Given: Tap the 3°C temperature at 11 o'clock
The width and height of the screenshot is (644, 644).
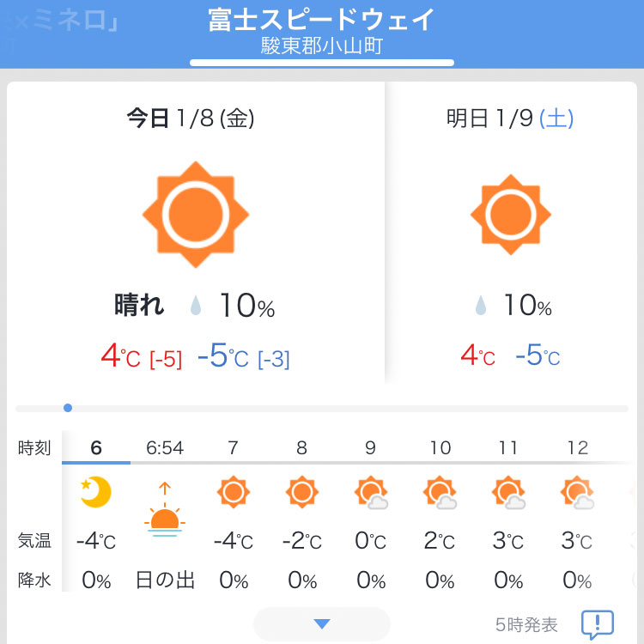Looking at the screenshot, I should (x=508, y=540).
